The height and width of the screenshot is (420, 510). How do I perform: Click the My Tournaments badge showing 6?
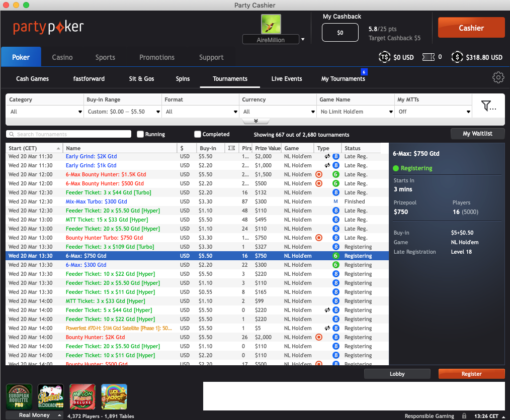click(x=364, y=72)
